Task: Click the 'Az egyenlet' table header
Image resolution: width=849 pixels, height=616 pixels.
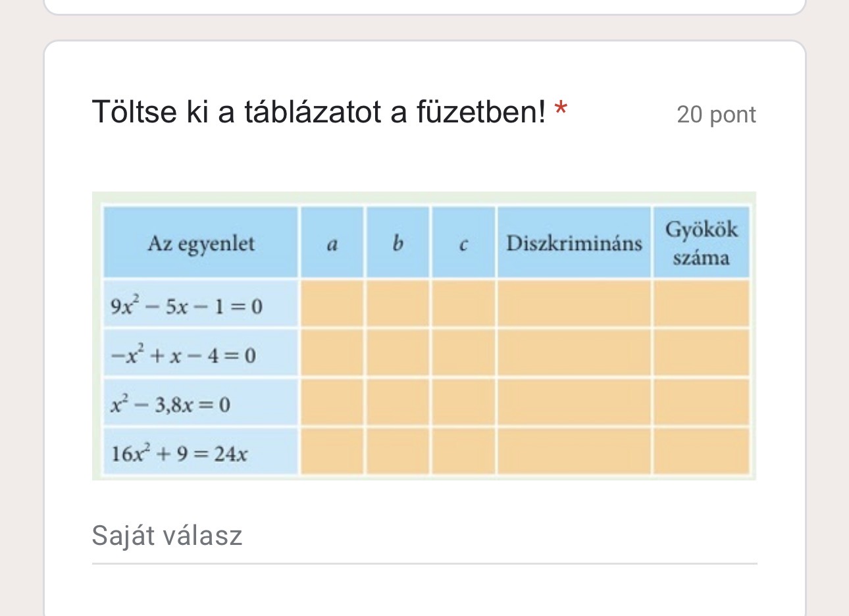Action: 201,244
